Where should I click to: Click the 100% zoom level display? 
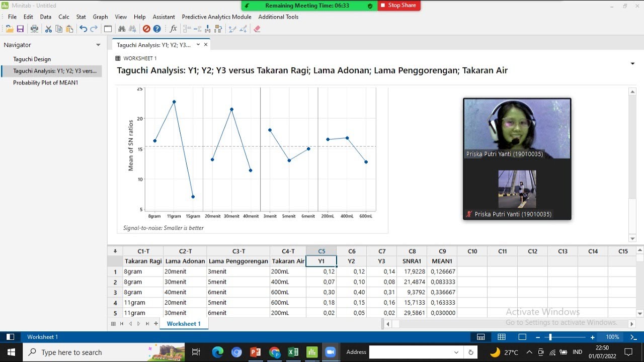(x=612, y=337)
